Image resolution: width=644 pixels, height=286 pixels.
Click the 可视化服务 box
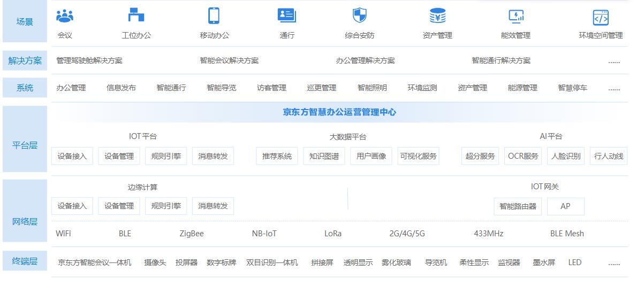419,156
